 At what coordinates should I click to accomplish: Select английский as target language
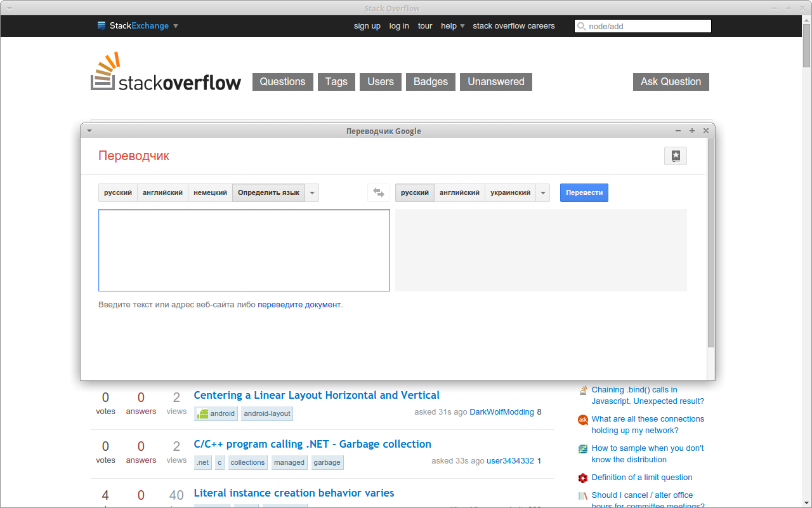[x=459, y=192]
